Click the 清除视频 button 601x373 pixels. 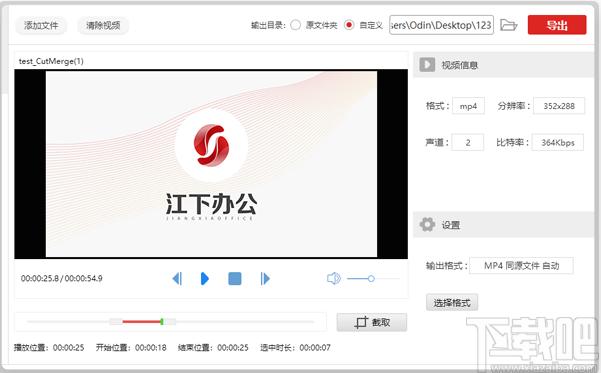pyautogui.click(x=103, y=26)
